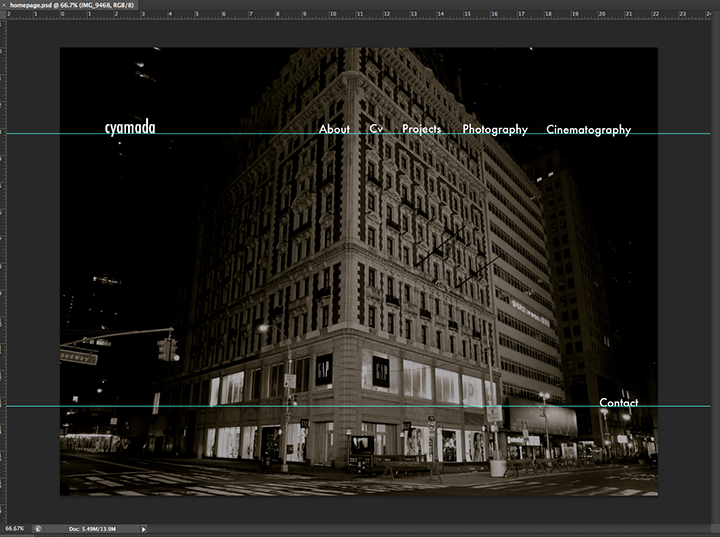Click the ruler origin corner box
This screenshot has width=720, height=537.
(x=3, y=15)
